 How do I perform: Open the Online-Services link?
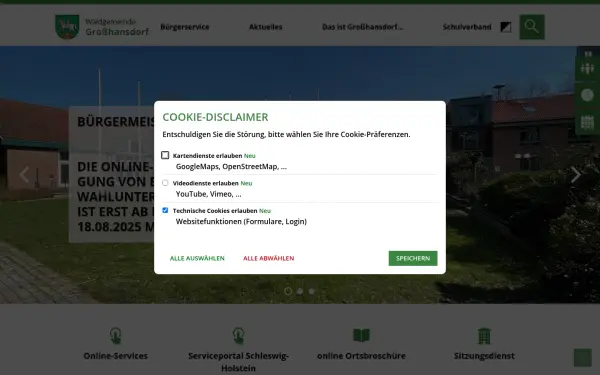point(116,356)
